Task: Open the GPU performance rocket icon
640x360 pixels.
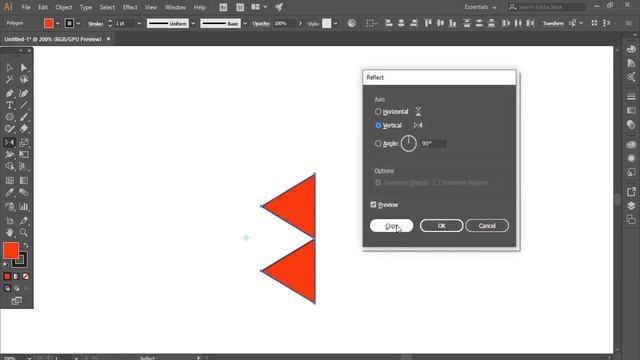Action: pyautogui.click(x=279, y=7)
